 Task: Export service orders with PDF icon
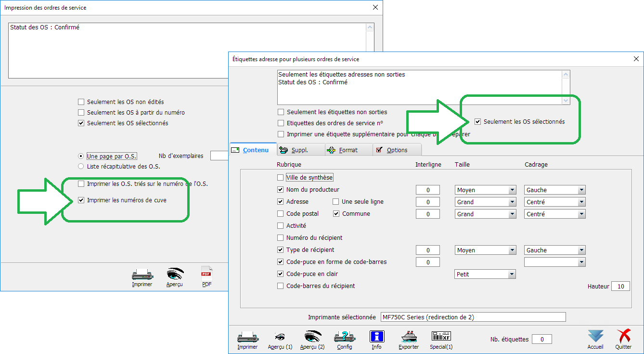tap(206, 275)
